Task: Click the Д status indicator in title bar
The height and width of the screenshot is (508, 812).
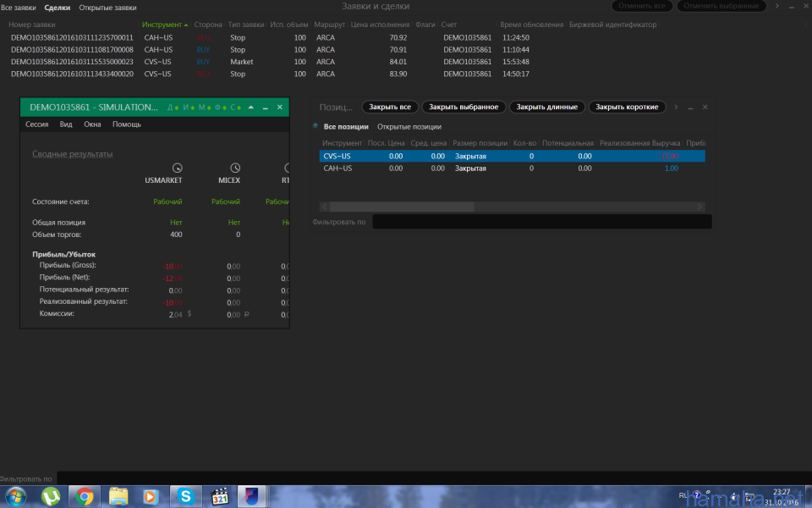Action: [173, 108]
